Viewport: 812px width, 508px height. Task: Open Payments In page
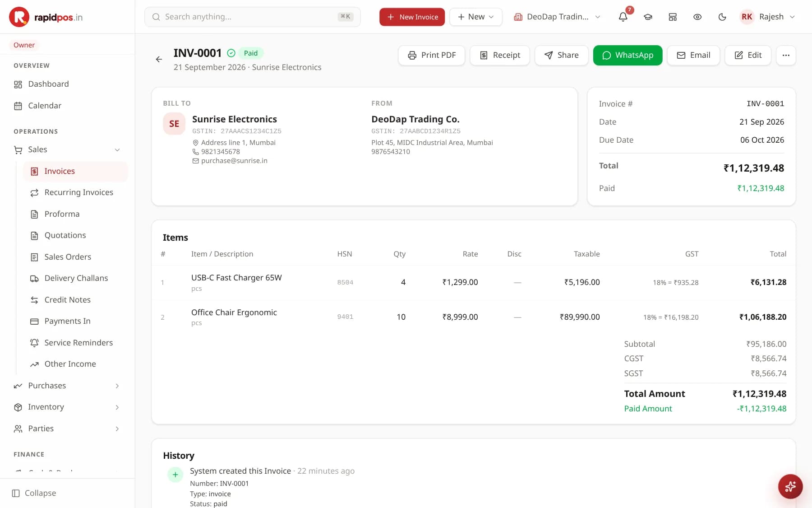click(75, 321)
